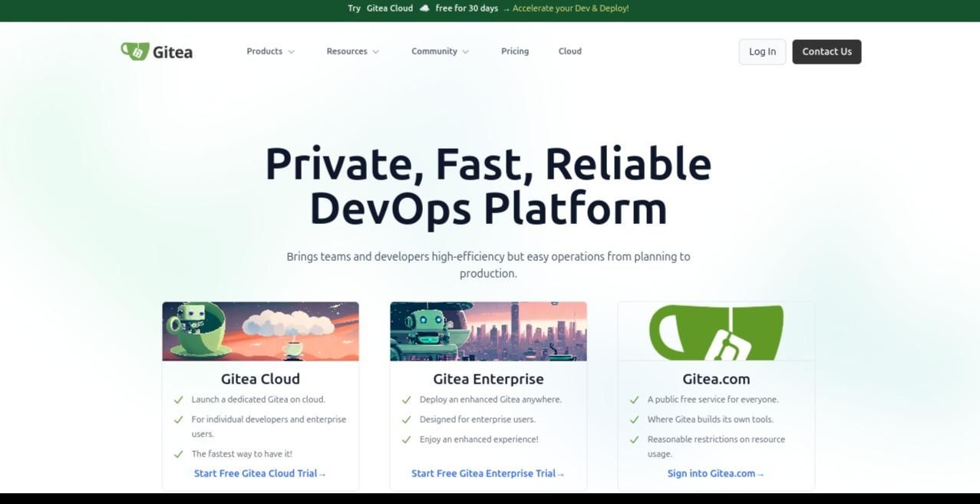Click the Log In button
Screen dimensions: 980x504
pyautogui.click(x=762, y=51)
